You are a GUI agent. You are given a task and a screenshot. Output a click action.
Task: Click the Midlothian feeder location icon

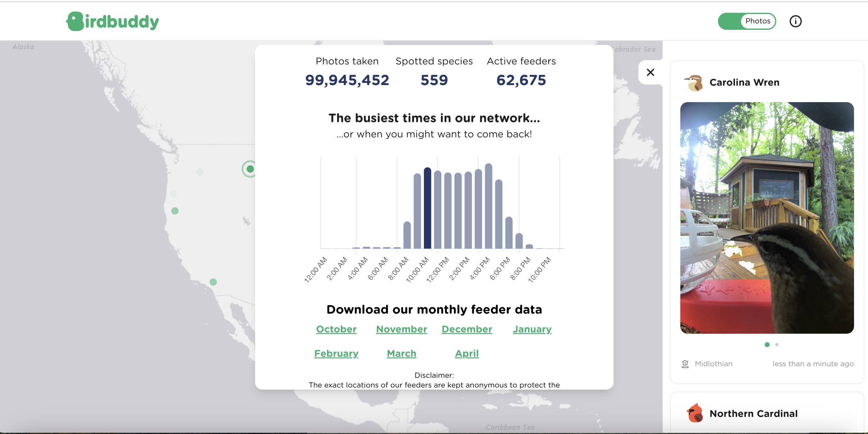point(685,364)
